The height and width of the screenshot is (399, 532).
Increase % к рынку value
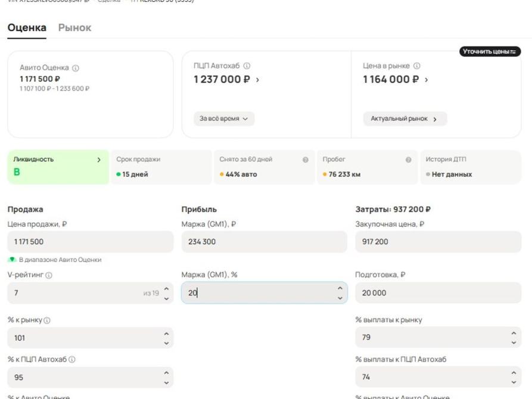[x=166, y=334]
